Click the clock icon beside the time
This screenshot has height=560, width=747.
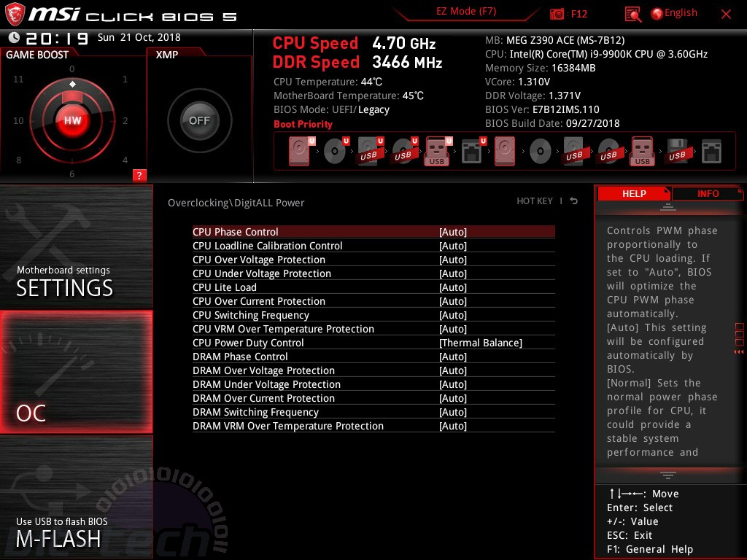15,38
